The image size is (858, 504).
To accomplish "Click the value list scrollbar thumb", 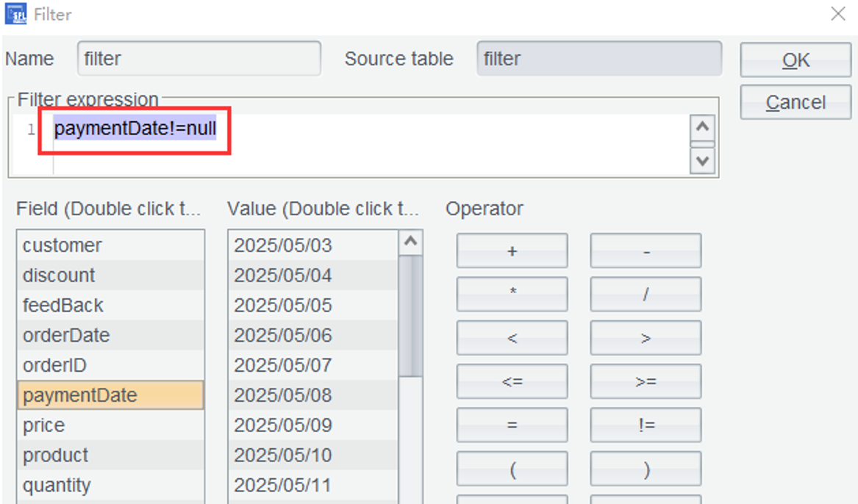I will coord(410,316).
